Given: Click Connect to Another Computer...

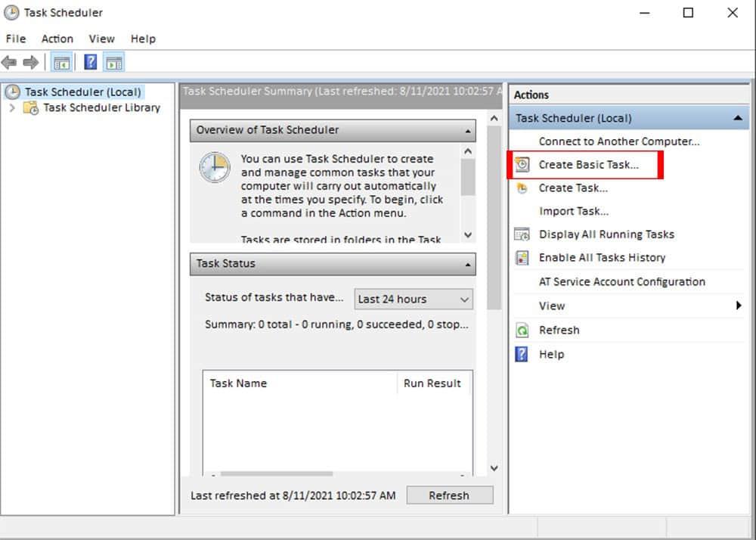Looking at the screenshot, I should click(619, 141).
